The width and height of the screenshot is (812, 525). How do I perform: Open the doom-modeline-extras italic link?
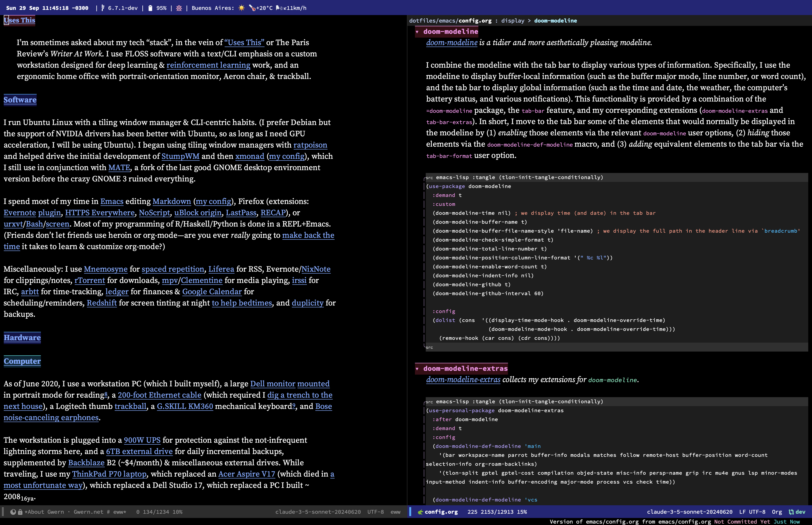tap(463, 380)
